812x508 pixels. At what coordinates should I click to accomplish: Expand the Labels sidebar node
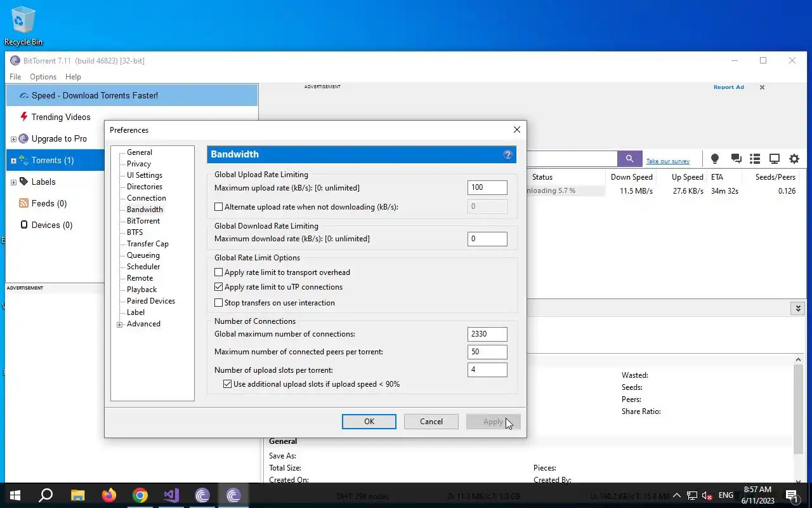point(13,182)
